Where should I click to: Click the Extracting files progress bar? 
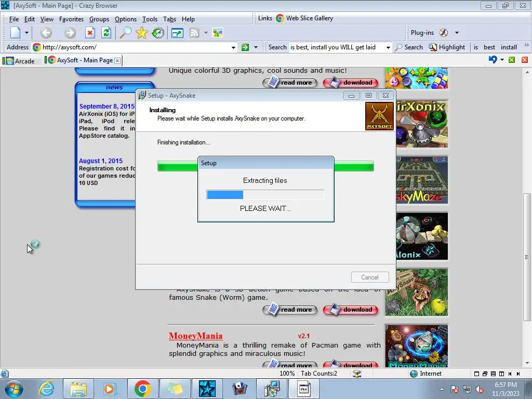pos(265,195)
